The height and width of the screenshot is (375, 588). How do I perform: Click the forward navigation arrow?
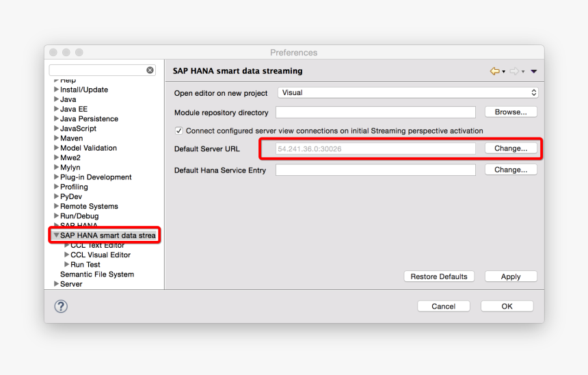[x=514, y=71]
